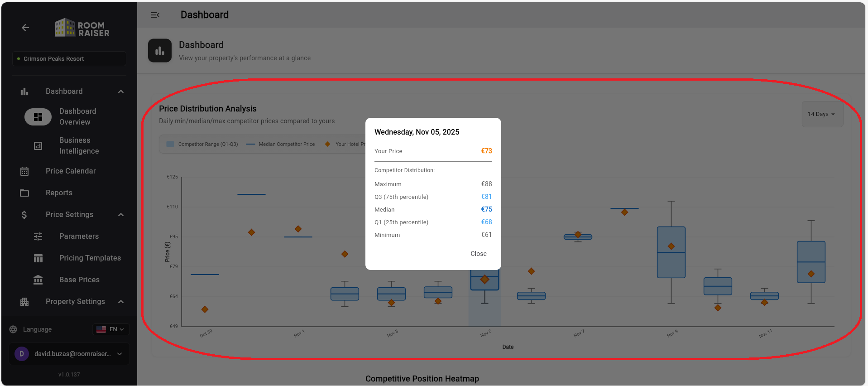Click the back arrow in sidebar
The image size is (868, 386).
click(x=25, y=28)
